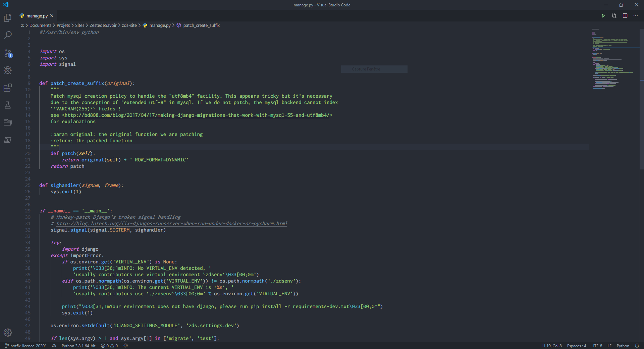
Task: Open the terminal-style icon in the activity bar
Action: coord(7,140)
